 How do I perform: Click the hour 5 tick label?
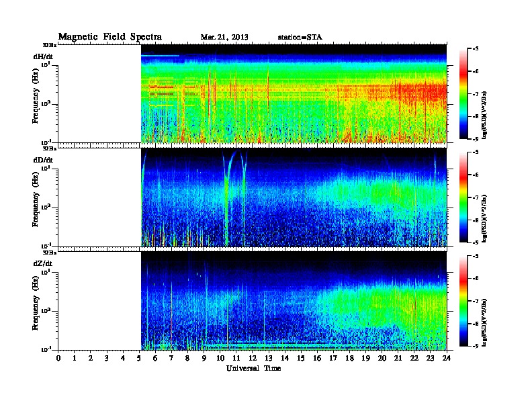(x=139, y=359)
